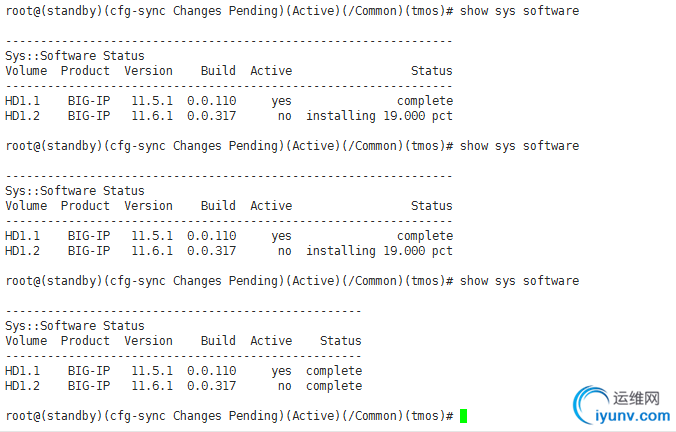Click 'installing 19.000 pct' in the second table

pyautogui.click(x=379, y=251)
